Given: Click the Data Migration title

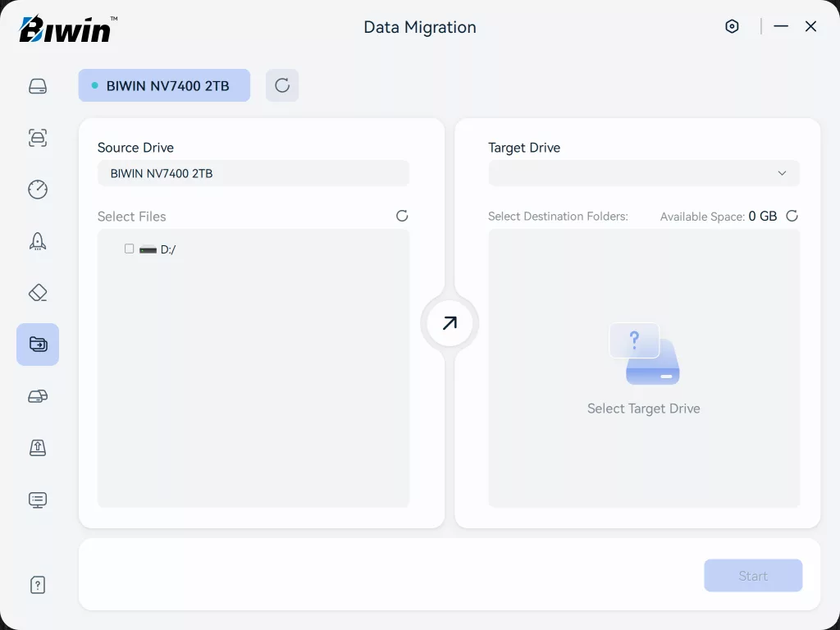Looking at the screenshot, I should click(420, 27).
